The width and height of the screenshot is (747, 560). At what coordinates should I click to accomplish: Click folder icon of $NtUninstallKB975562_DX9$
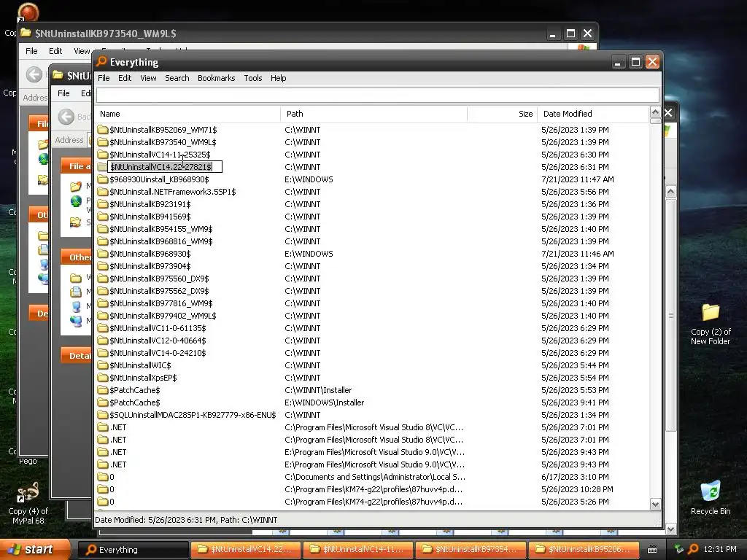[x=102, y=290]
